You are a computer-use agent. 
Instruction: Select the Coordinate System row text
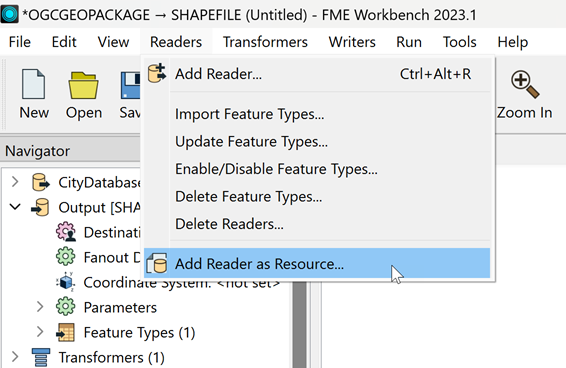[x=182, y=283]
